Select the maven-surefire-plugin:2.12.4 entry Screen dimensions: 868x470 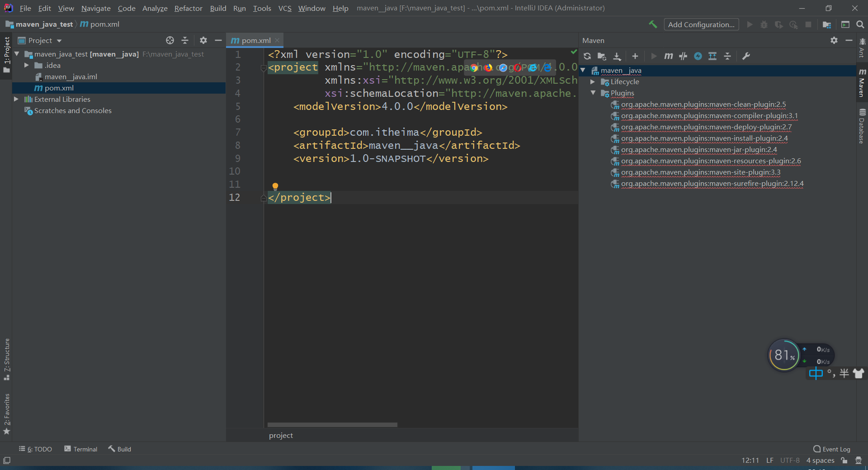(x=712, y=184)
